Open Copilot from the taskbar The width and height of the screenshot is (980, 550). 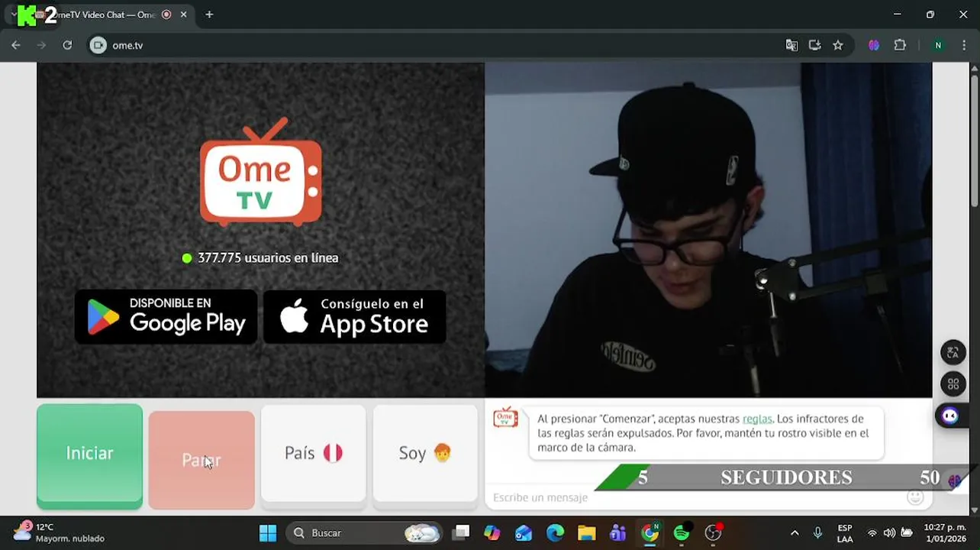point(492,532)
